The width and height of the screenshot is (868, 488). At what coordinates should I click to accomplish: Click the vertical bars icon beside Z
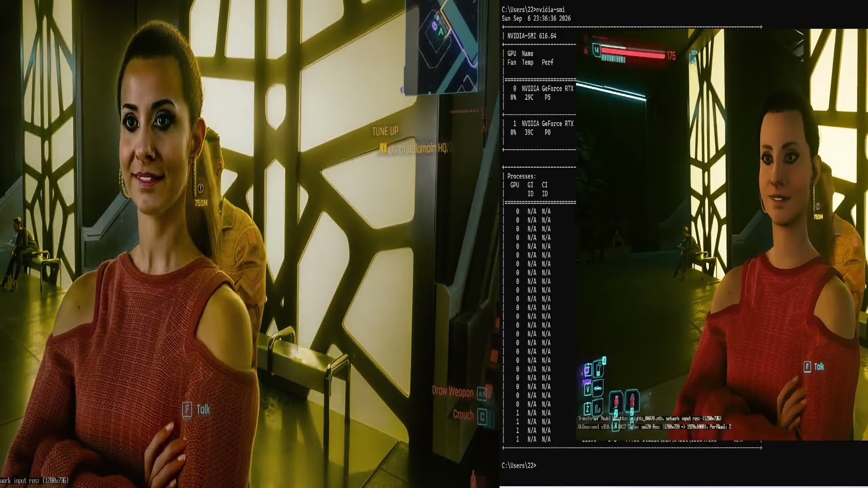click(x=598, y=408)
